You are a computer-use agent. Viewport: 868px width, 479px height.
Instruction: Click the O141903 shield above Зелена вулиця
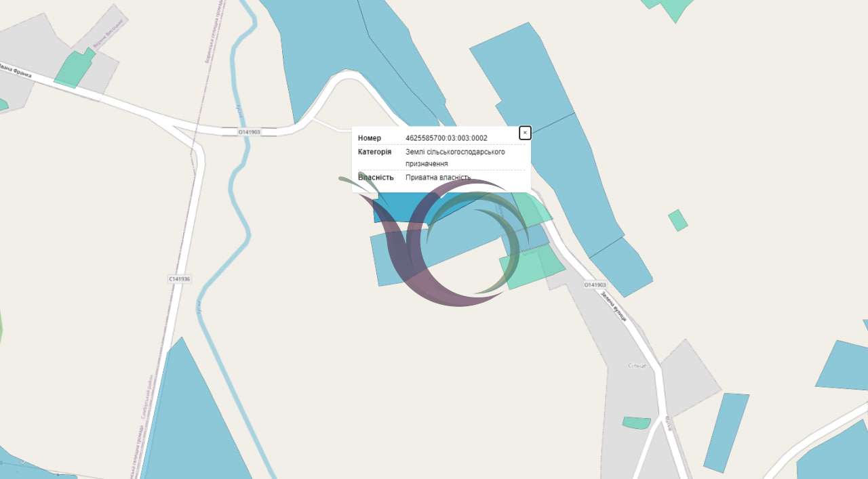click(x=595, y=285)
